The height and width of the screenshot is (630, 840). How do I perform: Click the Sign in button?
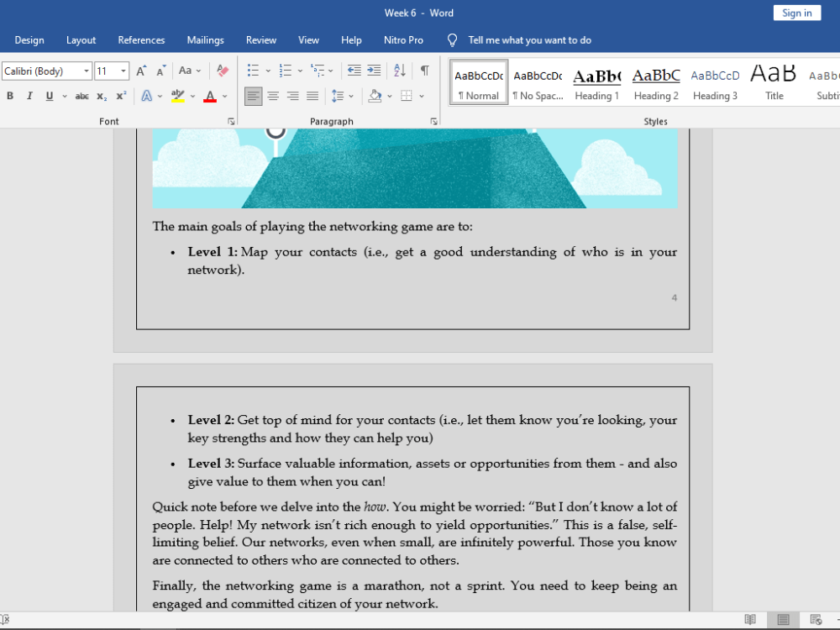pyautogui.click(x=797, y=13)
